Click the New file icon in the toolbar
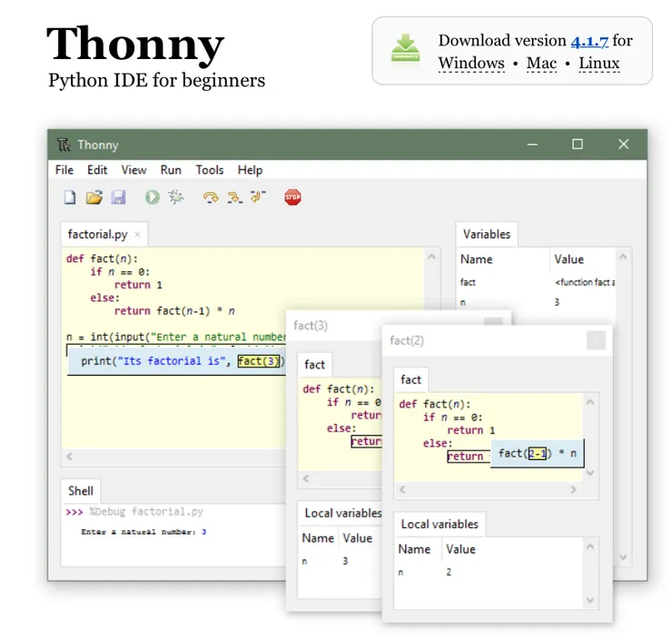The width and height of the screenshot is (672, 639). coord(70,198)
